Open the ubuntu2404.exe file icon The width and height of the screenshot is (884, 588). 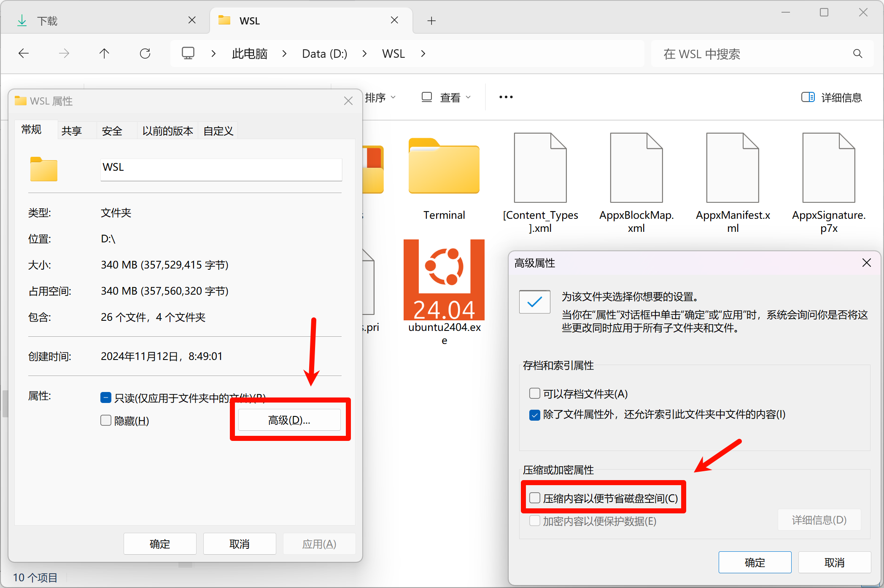[x=444, y=280]
